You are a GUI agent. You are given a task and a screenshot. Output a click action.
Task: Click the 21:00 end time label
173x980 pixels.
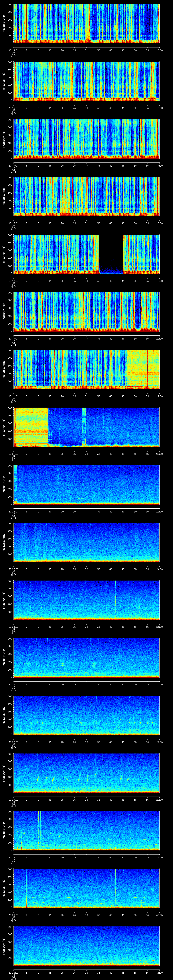(160, 396)
